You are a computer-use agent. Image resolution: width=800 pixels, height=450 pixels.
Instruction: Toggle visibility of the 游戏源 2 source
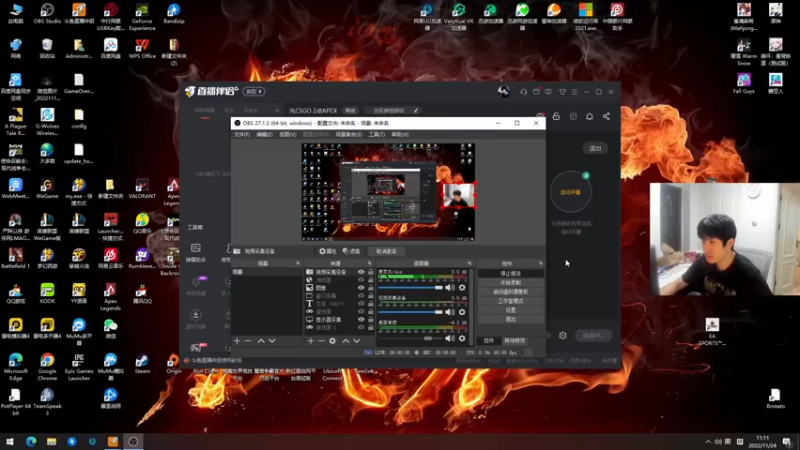(361, 328)
